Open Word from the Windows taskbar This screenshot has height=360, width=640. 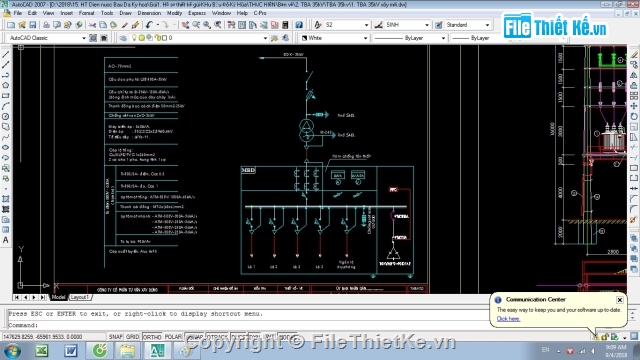pyautogui.click(x=70, y=351)
